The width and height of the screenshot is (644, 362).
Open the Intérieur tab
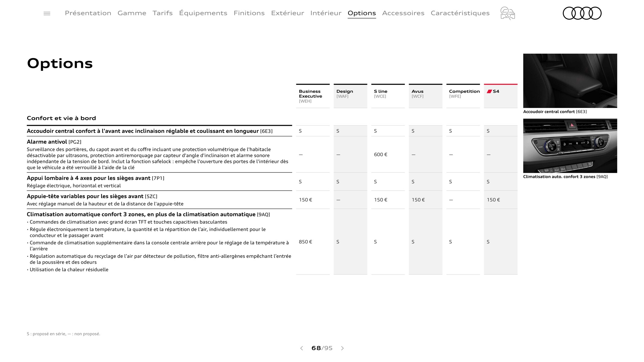click(x=326, y=13)
